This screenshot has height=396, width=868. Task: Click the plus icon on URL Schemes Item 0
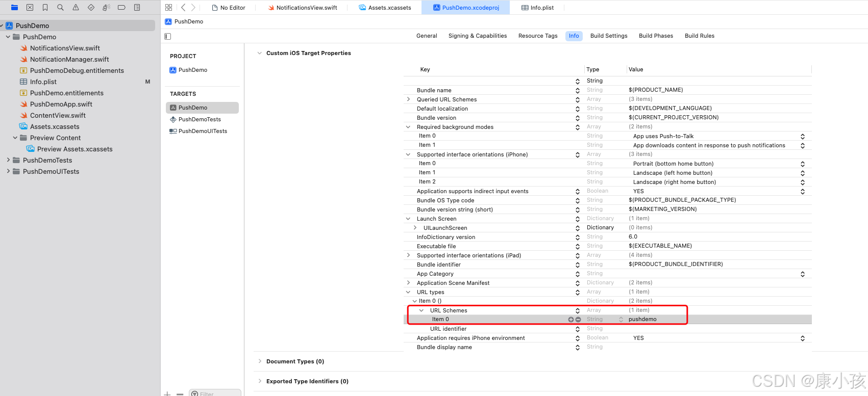point(571,320)
